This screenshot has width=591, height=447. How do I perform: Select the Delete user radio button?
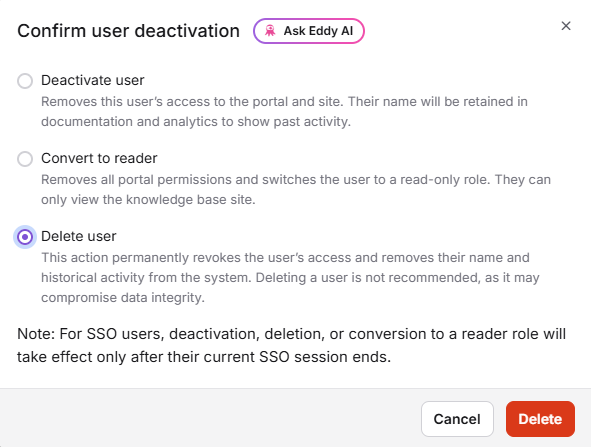[x=25, y=237]
